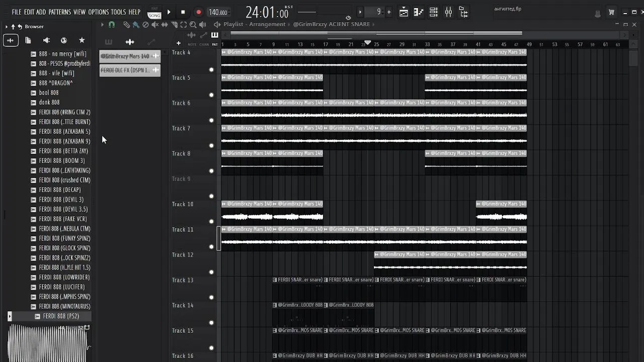Start playback with the play button

tap(169, 12)
